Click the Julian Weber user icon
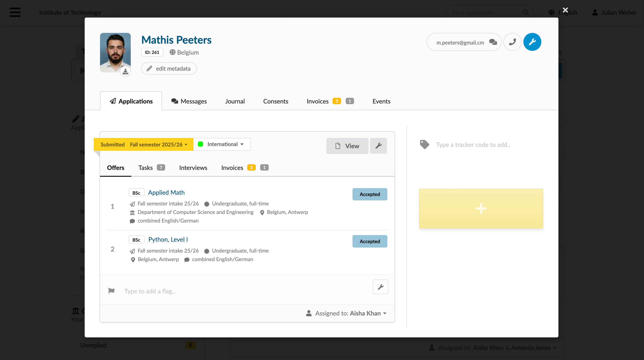The width and height of the screenshot is (644, 360). coord(595,12)
